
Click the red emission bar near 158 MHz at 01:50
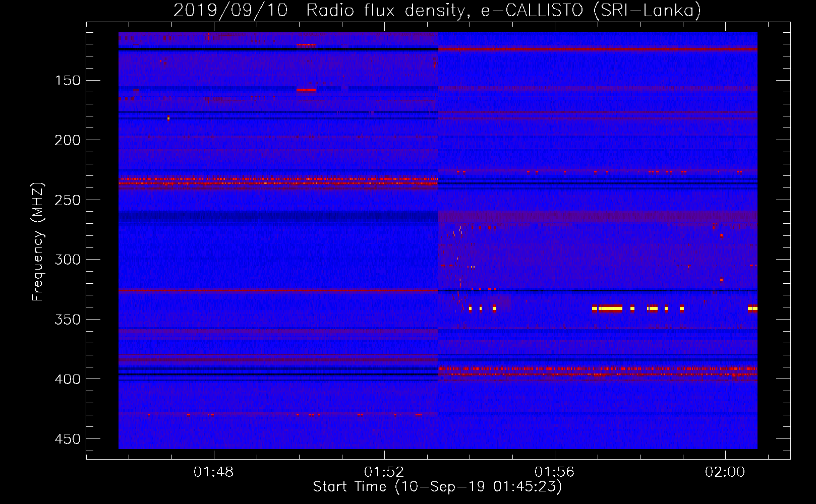pos(306,90)
